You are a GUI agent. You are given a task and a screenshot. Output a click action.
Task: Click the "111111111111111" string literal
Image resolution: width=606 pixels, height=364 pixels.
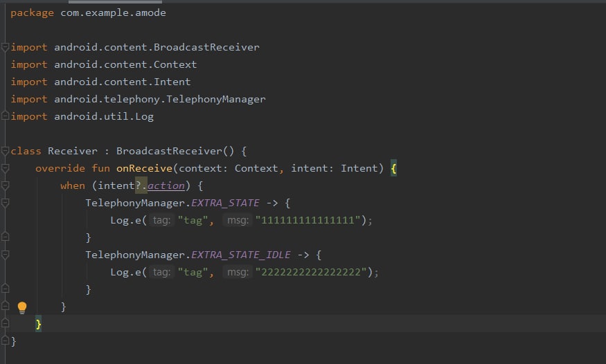pyautogui.click(x=308, y=220)
